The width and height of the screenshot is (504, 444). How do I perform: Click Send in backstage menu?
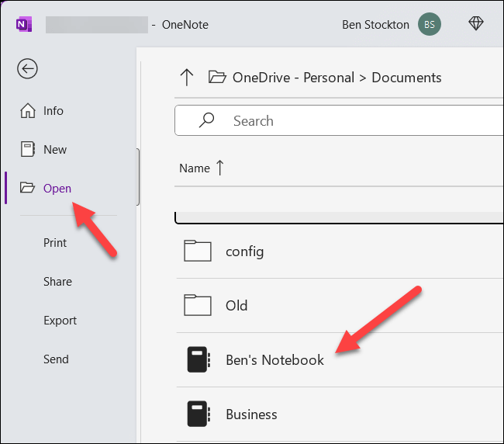(x=56, y=359)
